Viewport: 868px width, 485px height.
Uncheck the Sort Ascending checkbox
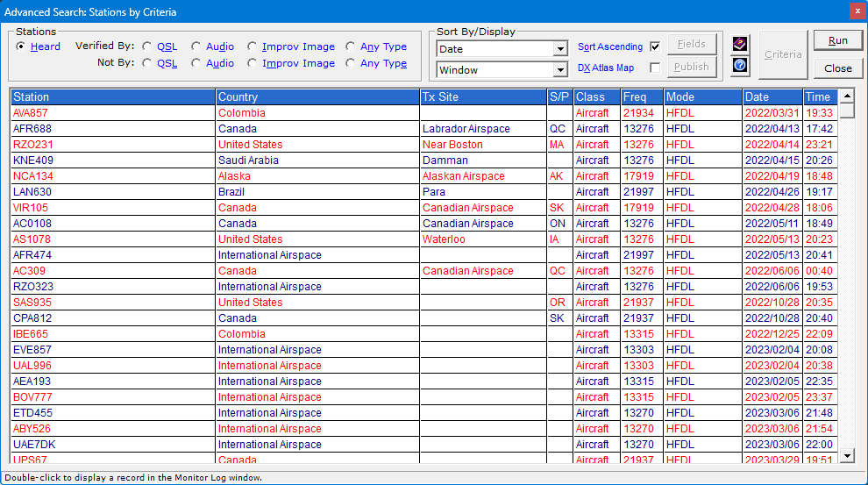pyautogui.click(x=655, y=47)
